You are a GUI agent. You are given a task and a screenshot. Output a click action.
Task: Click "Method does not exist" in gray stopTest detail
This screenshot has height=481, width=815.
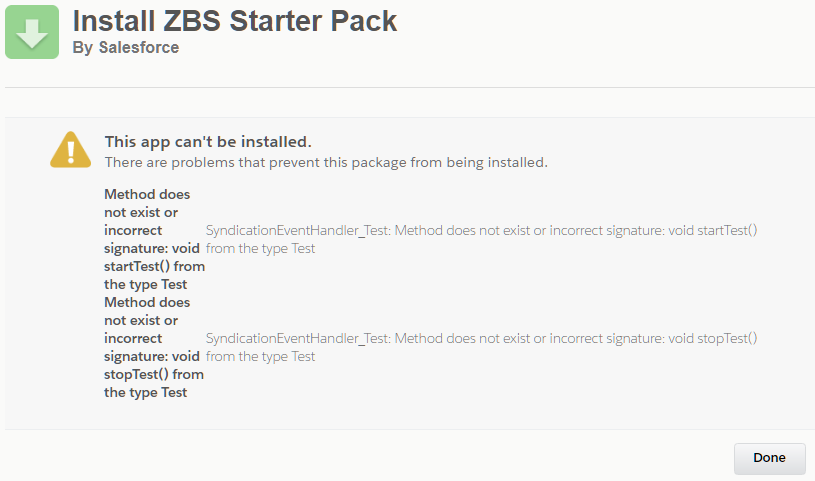[x=460, y=338]
